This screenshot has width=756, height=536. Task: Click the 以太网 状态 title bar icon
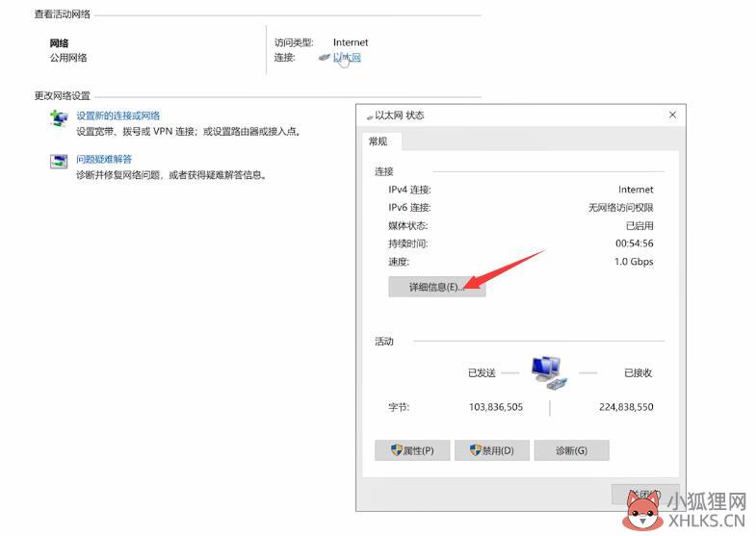[370, 116]
